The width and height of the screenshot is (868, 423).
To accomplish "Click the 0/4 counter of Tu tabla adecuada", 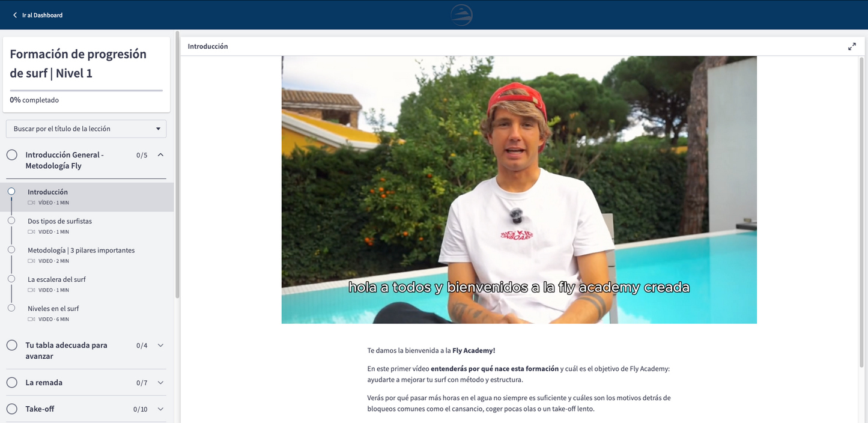I will tap(142, 345).
